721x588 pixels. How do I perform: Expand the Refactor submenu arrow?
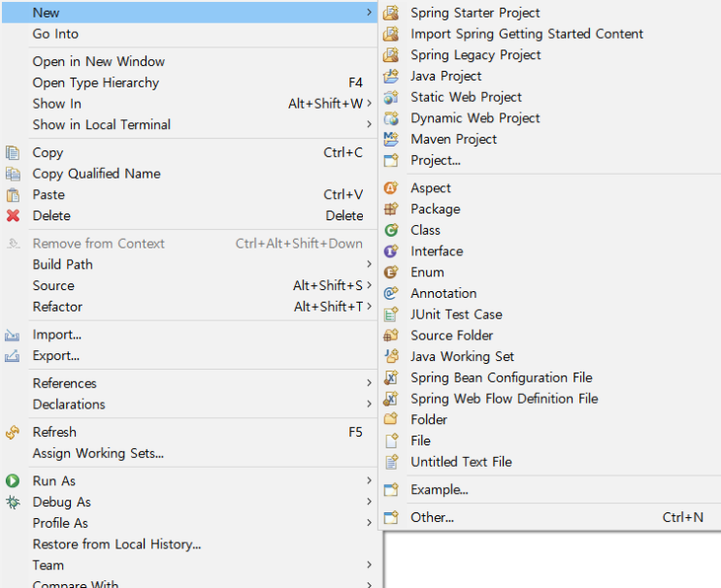pyautogui.click(x=369, y=307)
